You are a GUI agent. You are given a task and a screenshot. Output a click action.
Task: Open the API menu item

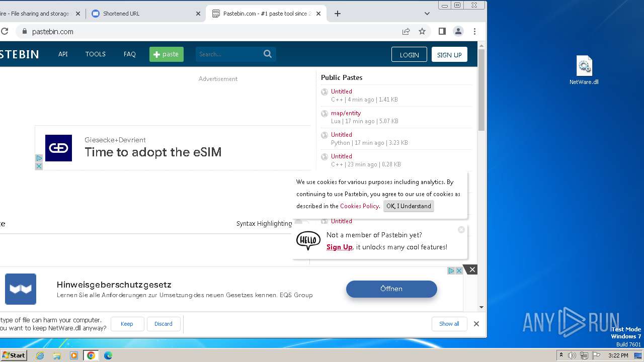63,54
